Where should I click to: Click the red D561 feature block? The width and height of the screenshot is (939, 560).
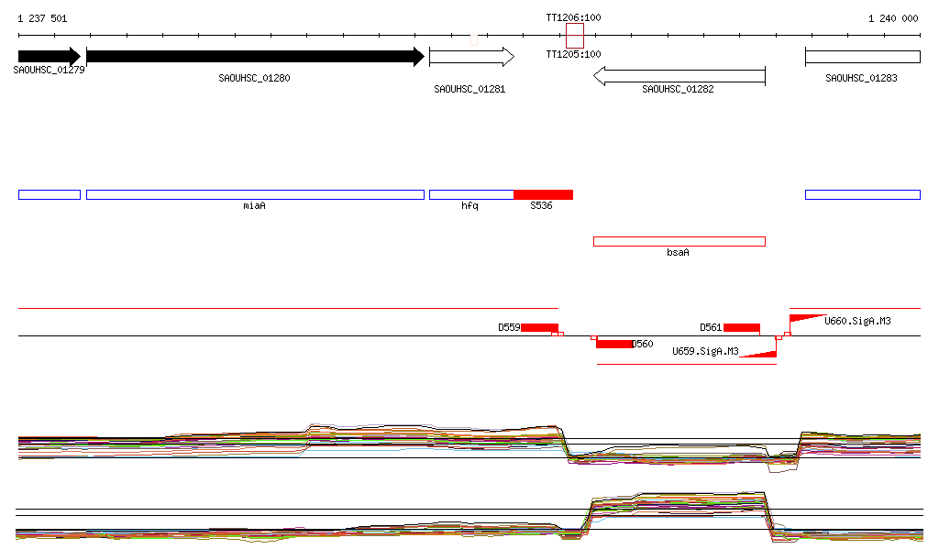(x=742, y=327)
